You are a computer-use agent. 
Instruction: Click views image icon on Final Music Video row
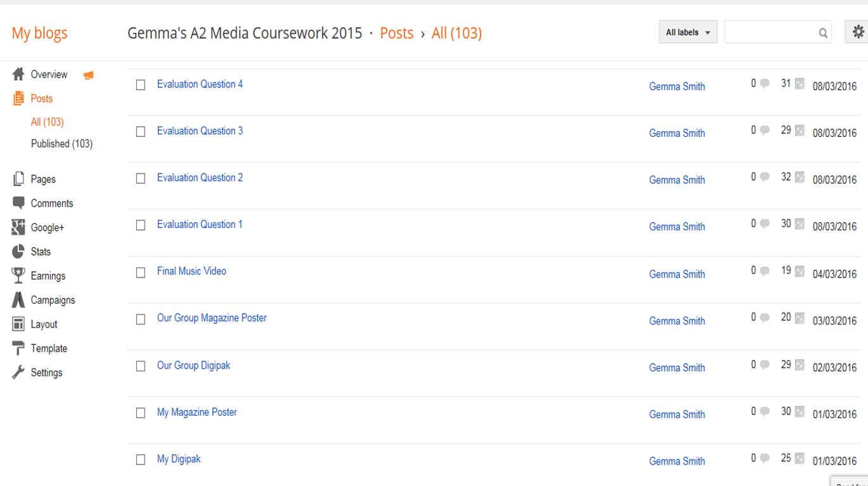click(x=800, y=271)
